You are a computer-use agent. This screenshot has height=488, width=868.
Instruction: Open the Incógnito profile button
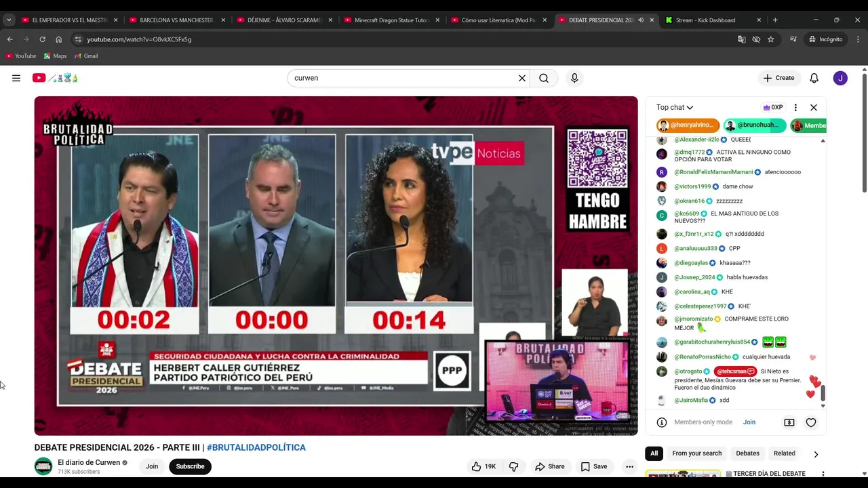(825, 39)
